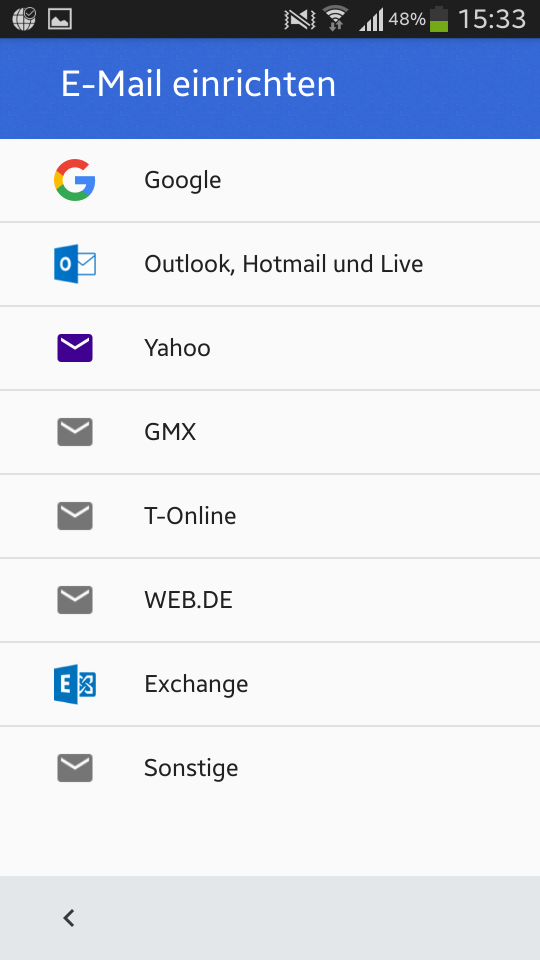Tap the globe notification icon in status bar
Screen dimensions: 540x960
point(24,18)
